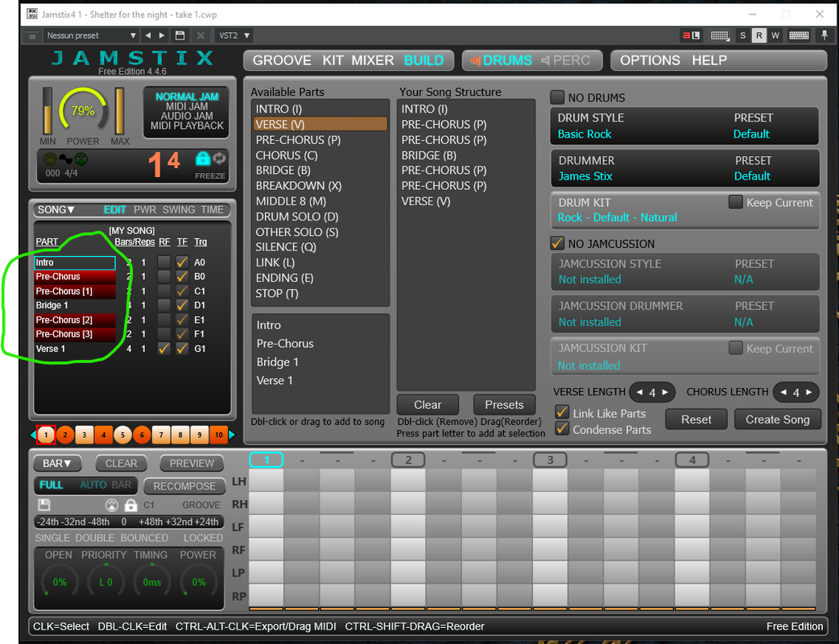The height and width of the screenshot is (644, 839).
Task: Toggle RF checkbox on Bridge 1 row
Action: pos(163,305)
